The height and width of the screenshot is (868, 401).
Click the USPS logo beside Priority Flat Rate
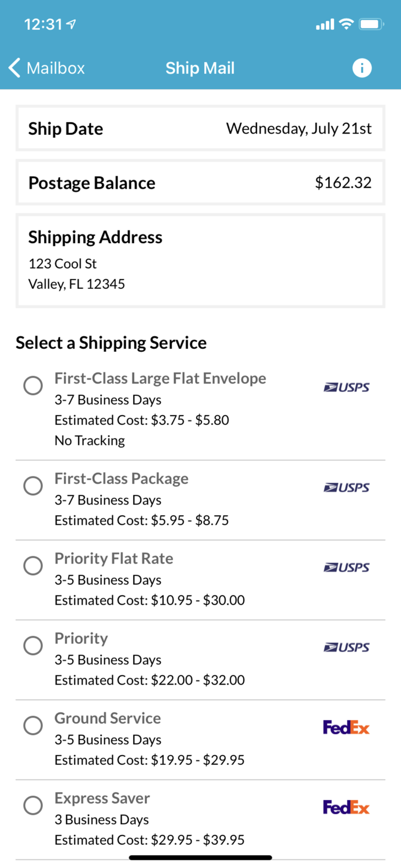(346, 568)
